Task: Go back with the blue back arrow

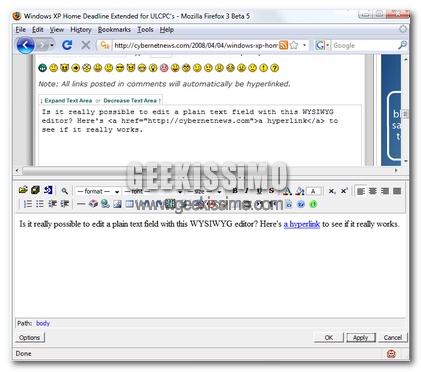Action: click(25, 45)
